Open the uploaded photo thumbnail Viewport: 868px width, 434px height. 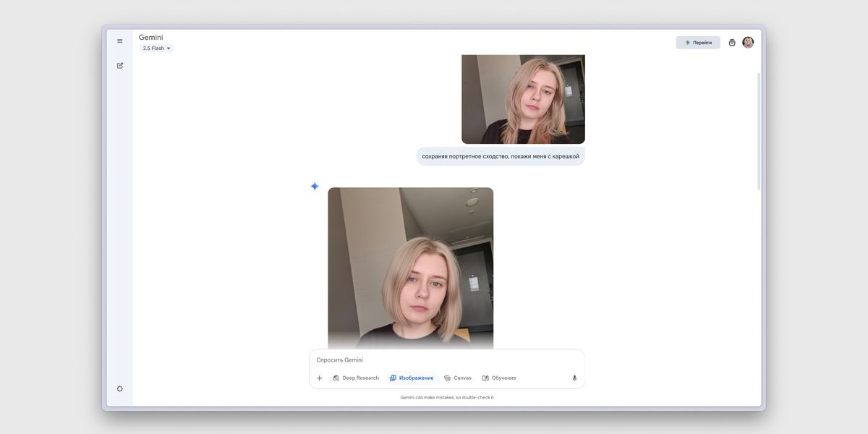click(523, 99)
